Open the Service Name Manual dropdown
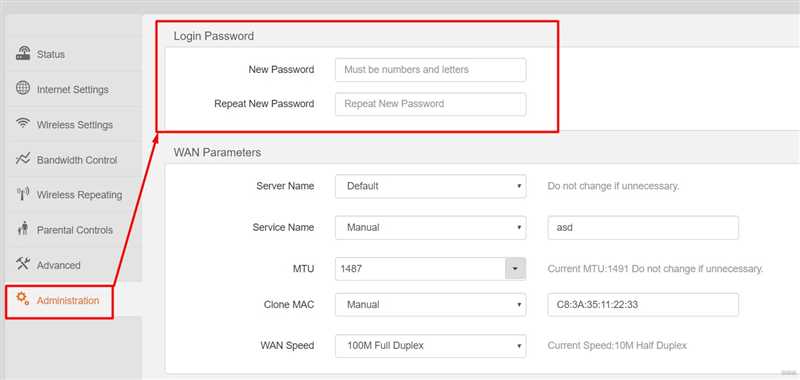 430,227
